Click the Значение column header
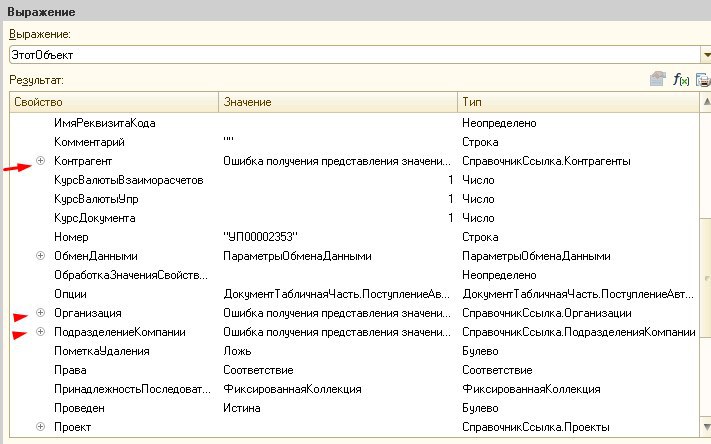The height and width of the screenshot is (444, 711). click(338, 102)
